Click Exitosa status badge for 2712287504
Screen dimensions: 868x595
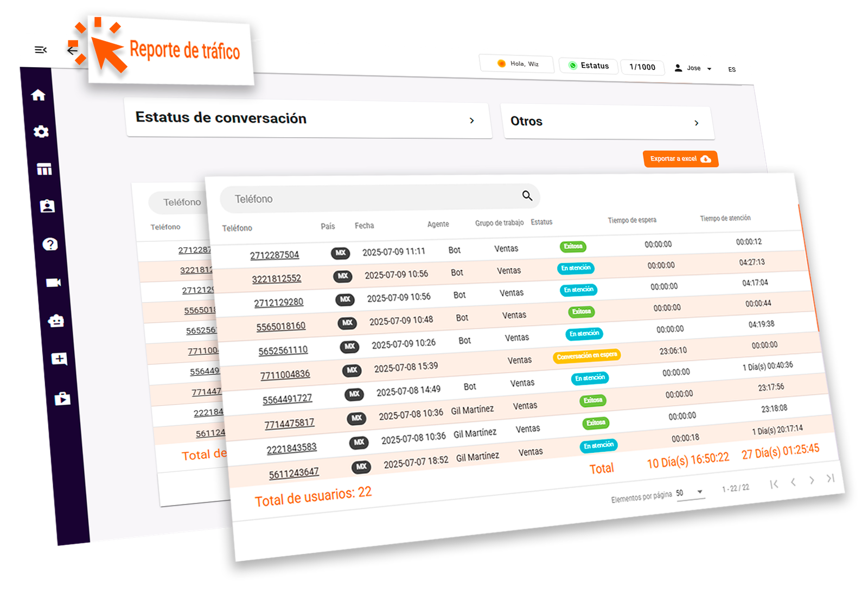573,246
